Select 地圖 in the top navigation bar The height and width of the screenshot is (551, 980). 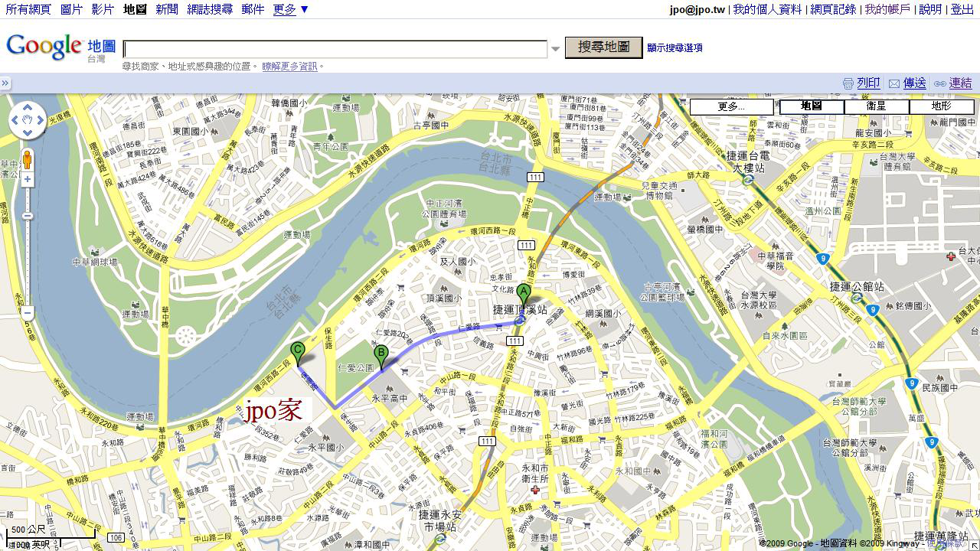click(x=135, y=9)
